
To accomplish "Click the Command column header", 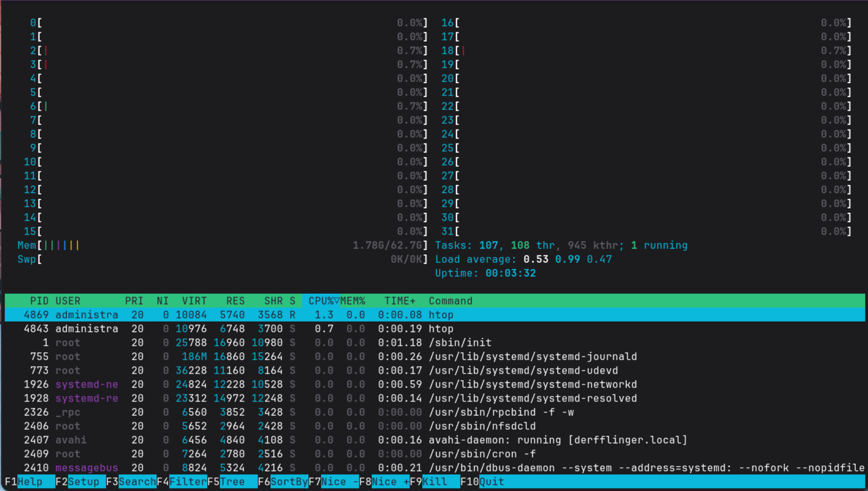I will [450, 301].
